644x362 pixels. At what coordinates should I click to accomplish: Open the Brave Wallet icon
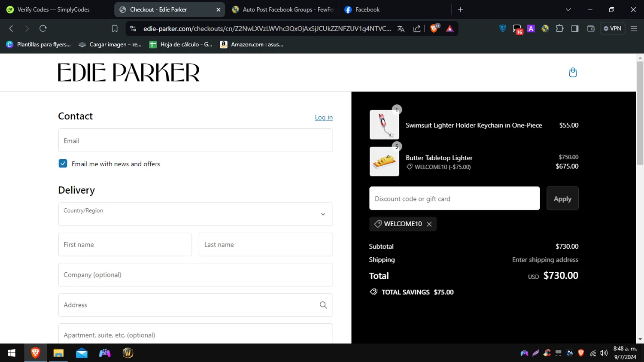tap(591, 28)
